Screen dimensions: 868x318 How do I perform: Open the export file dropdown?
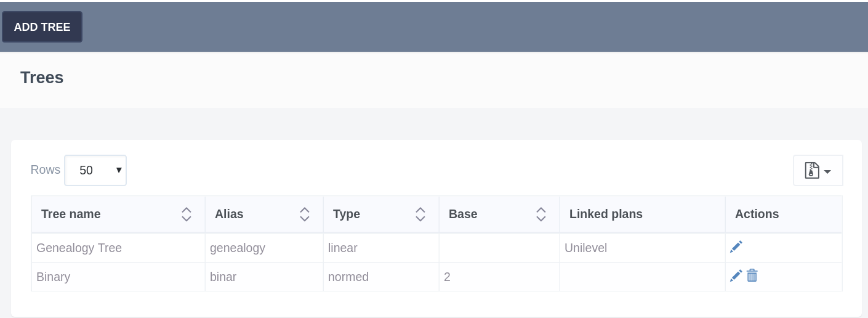tap(818, 170)
